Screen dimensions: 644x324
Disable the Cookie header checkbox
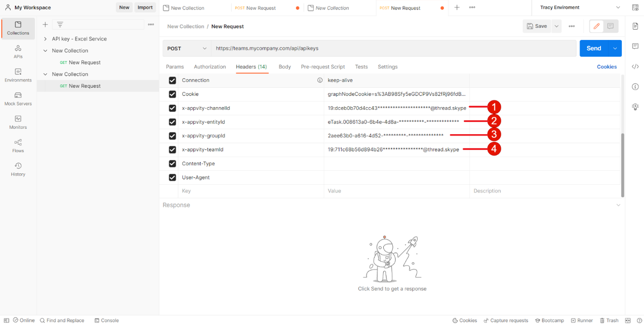click(172, 94)
